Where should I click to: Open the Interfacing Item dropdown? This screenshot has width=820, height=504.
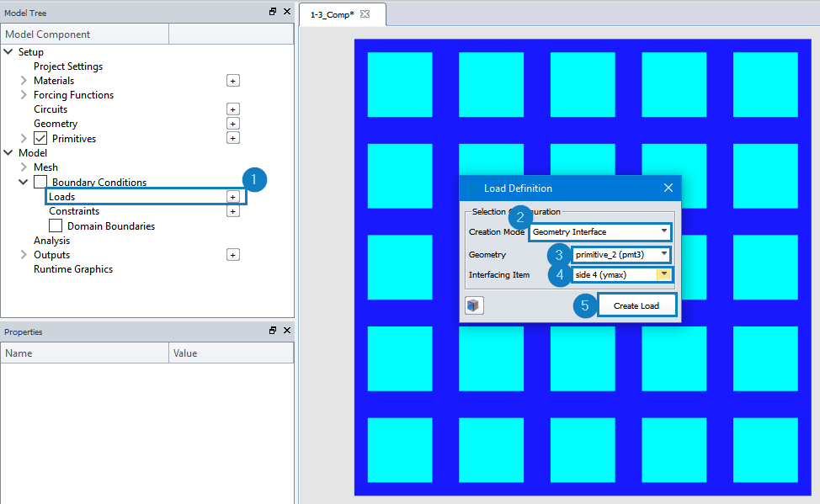(622, 274)
